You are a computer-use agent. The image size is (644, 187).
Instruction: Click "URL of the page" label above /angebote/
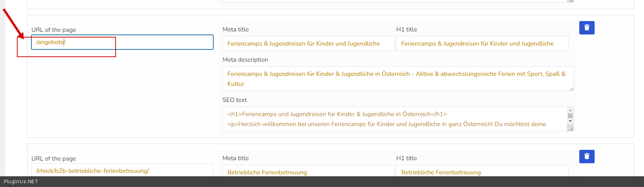click(x=54, y=30)
